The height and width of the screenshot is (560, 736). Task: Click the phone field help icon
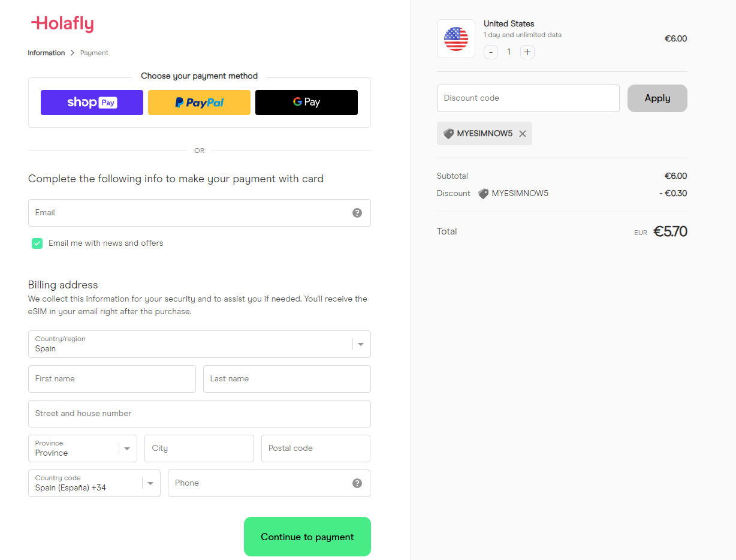[357, 483]
